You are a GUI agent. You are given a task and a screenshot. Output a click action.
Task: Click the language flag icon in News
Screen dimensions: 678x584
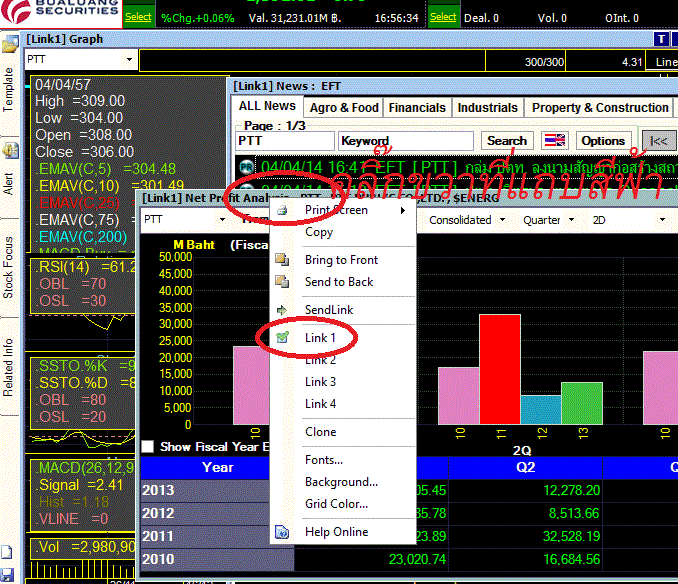[x=555, y=140]
